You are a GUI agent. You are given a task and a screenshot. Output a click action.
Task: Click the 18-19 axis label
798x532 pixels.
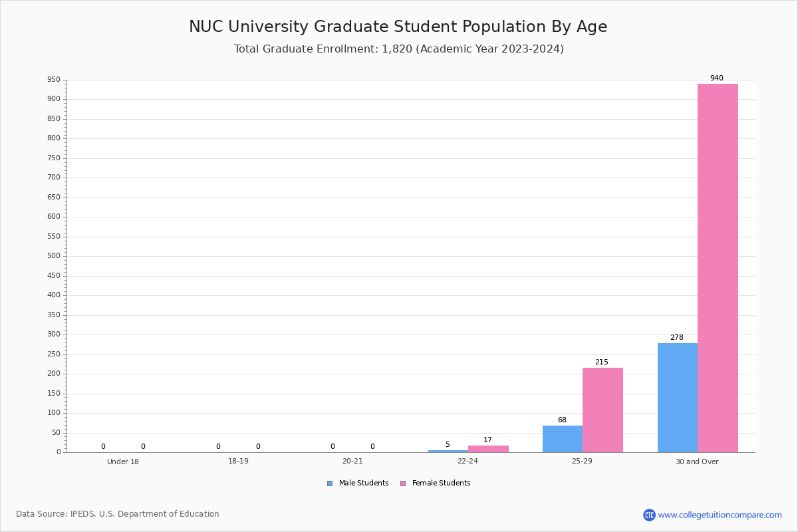[238, 462]
